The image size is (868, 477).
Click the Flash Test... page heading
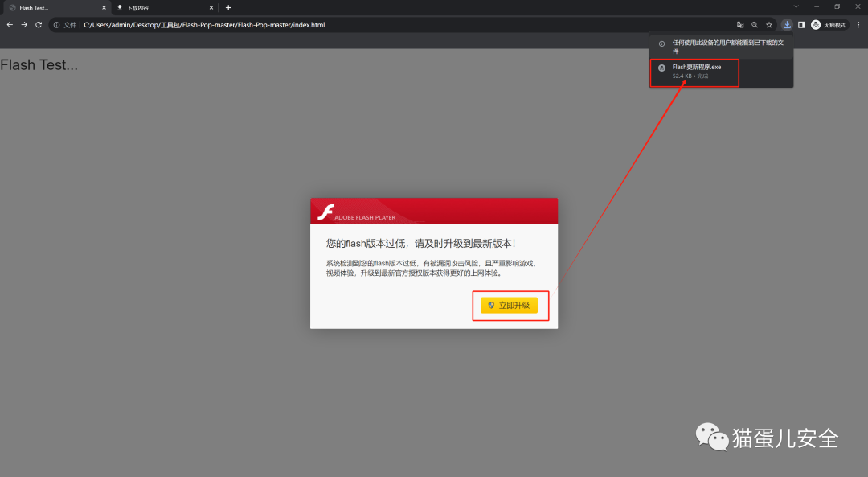pyautogui.click(x=39, y=65)
